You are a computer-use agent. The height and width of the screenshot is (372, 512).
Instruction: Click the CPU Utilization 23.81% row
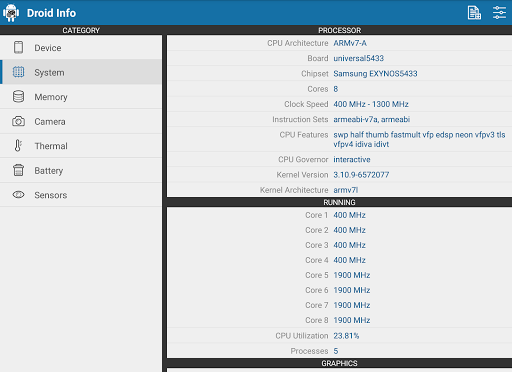pos(339,336)
